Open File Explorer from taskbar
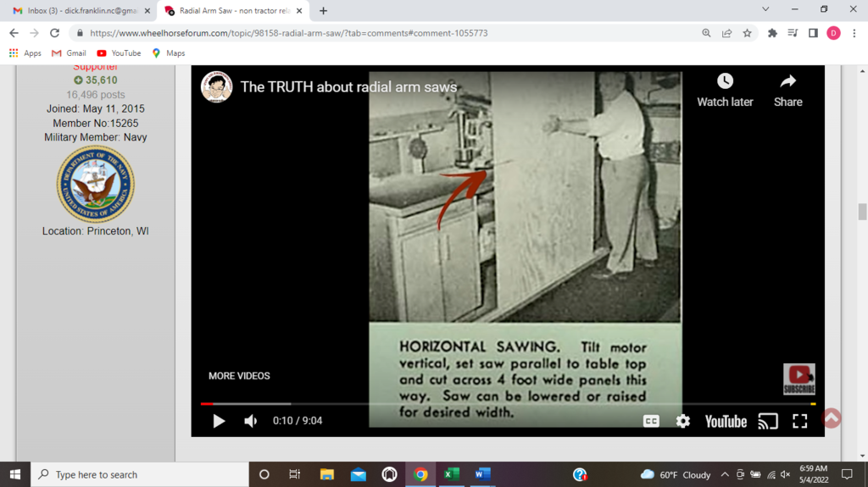868x487 pixels. point(326,474)
